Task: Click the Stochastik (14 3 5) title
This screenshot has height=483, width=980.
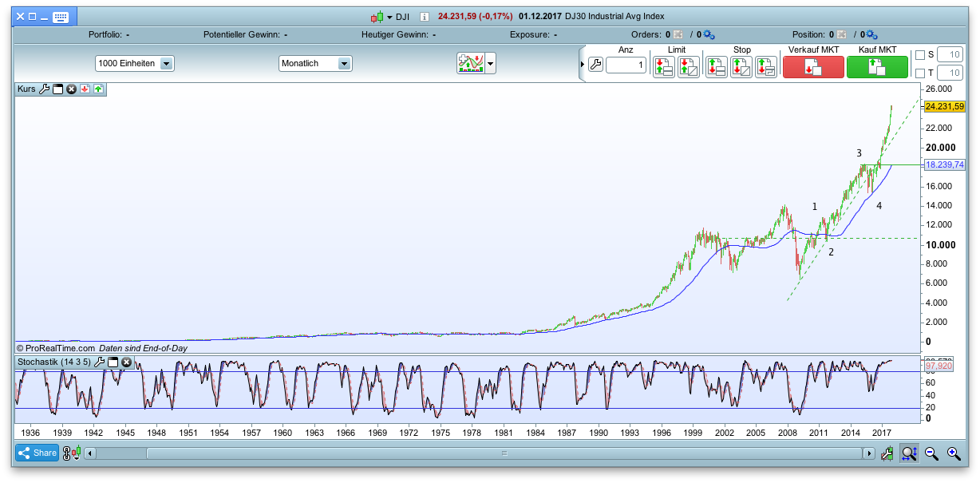Action: point(53,362)
